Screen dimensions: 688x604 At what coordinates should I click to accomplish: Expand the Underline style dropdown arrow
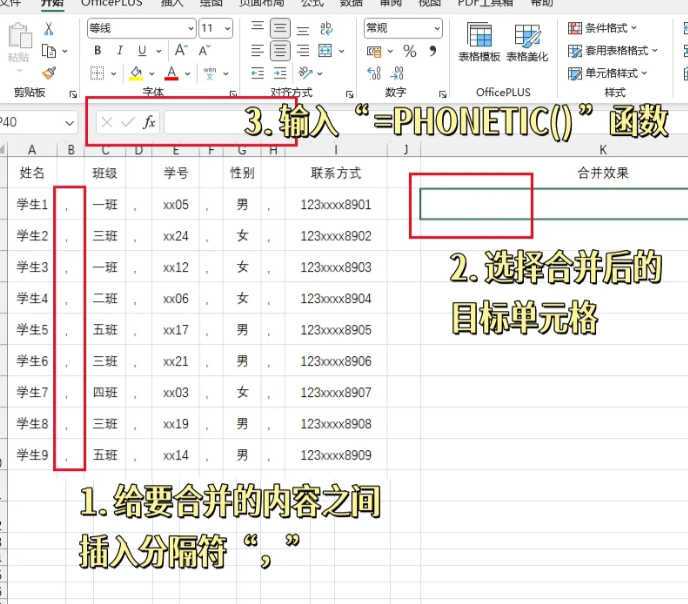point(158,51)
